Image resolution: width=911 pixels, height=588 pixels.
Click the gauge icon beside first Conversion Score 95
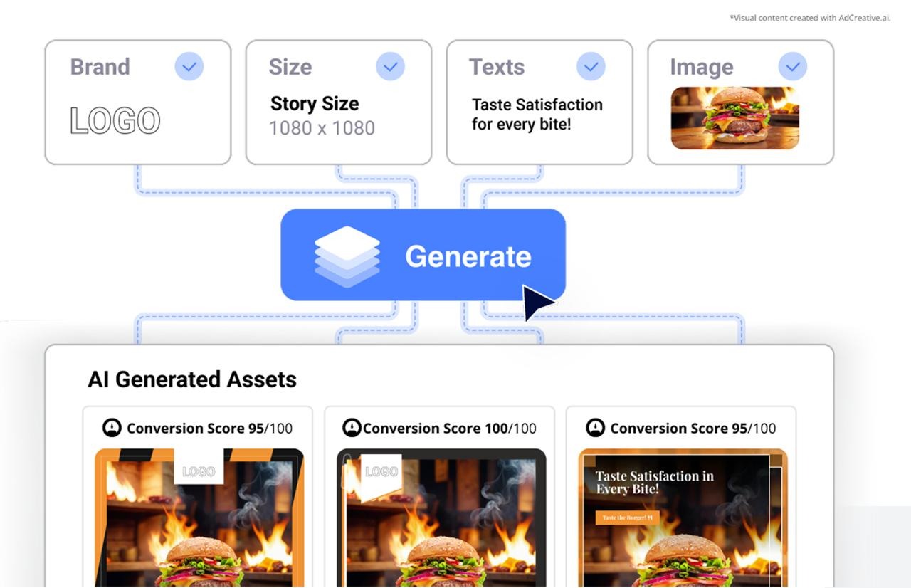click(112, 428)
